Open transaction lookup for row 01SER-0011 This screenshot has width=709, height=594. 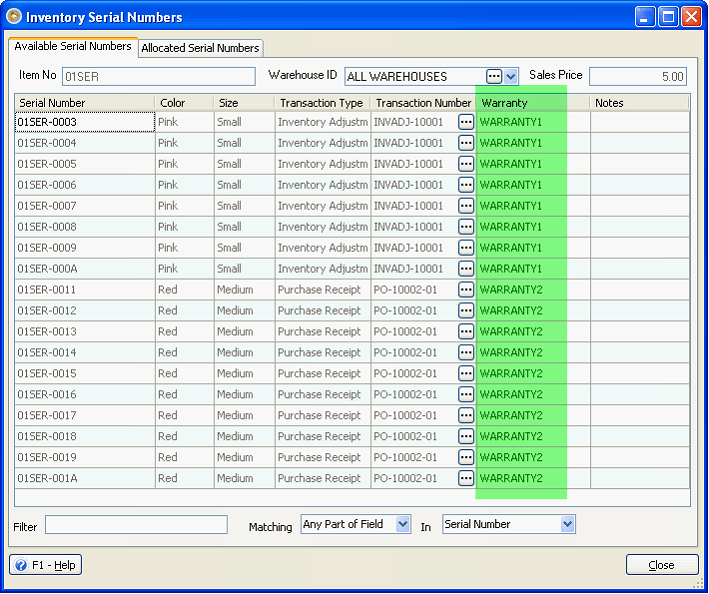tap(466, 289)
